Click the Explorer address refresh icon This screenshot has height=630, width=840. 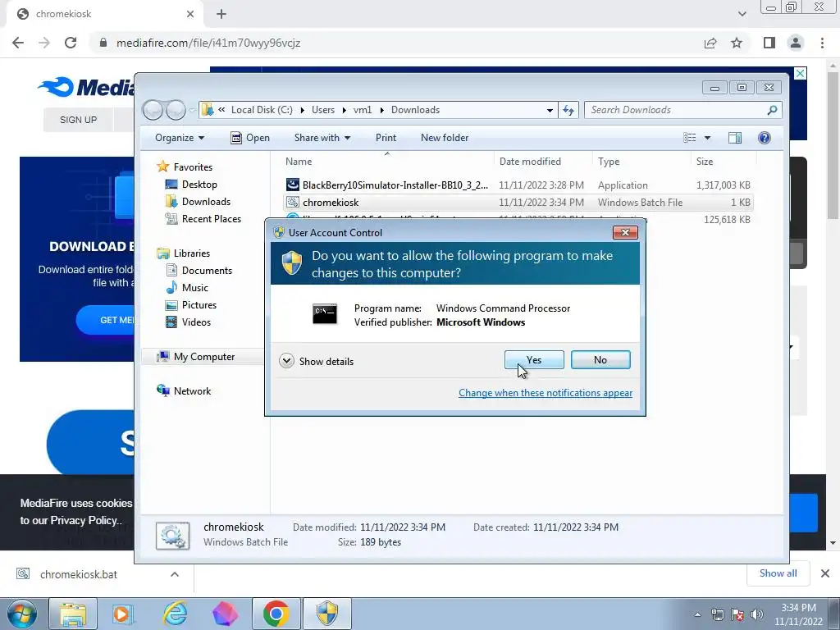568,111
